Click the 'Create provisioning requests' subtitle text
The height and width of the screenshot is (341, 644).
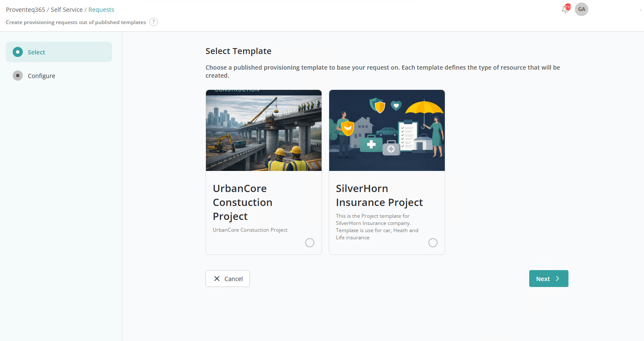[x=76, y=22]
